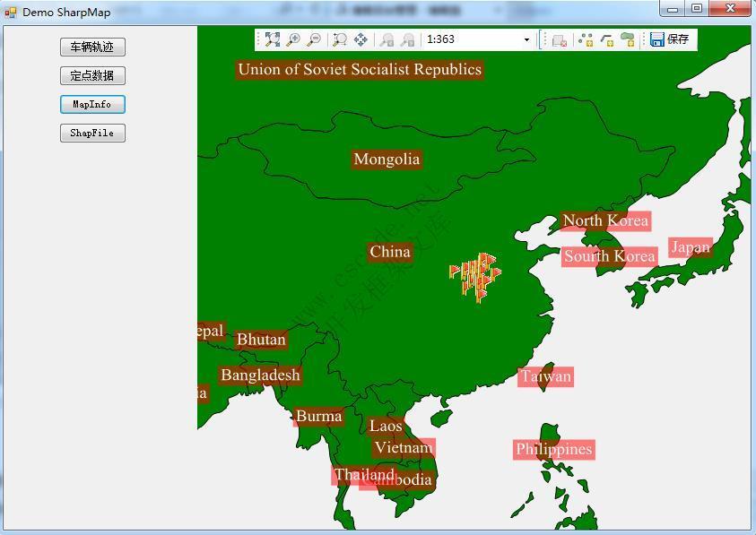Select the draw line feature tool
This screenshot has height=535, width=756.
[606, 39]
